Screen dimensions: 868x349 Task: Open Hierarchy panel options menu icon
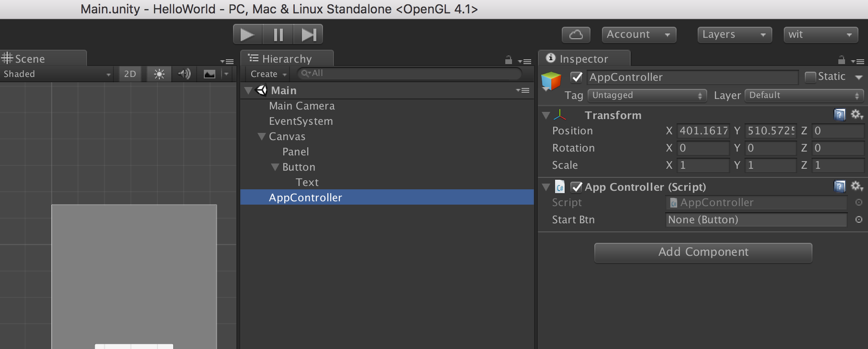(x=524, y=62)
